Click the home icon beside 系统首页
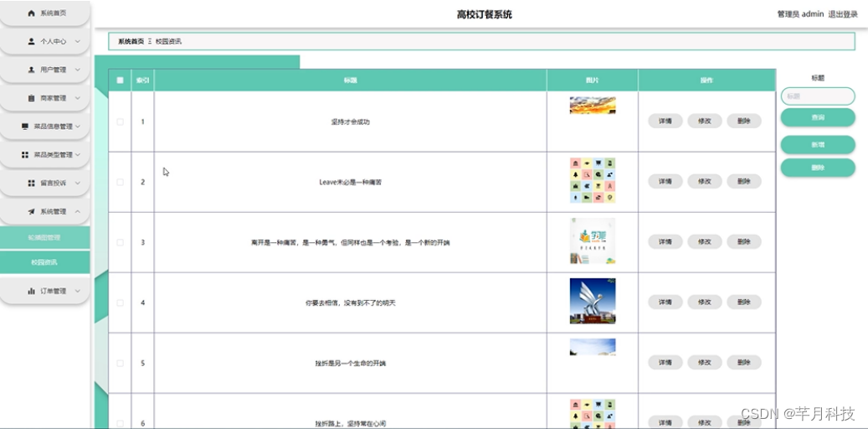This screenshot has height=429, width=868. click(x=31, y=13)
